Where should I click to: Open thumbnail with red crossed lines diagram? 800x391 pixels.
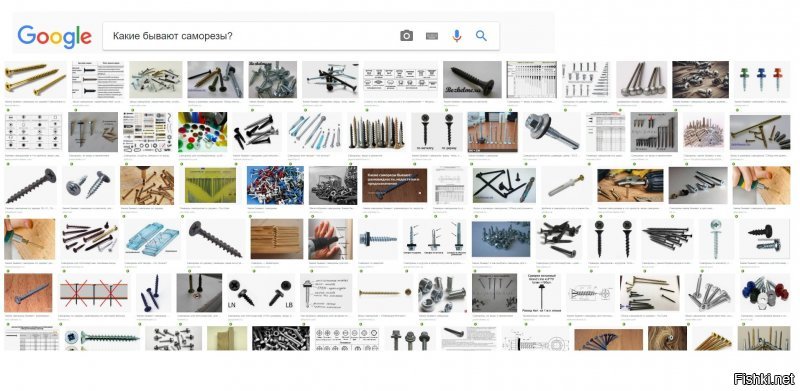pos(93,293)
